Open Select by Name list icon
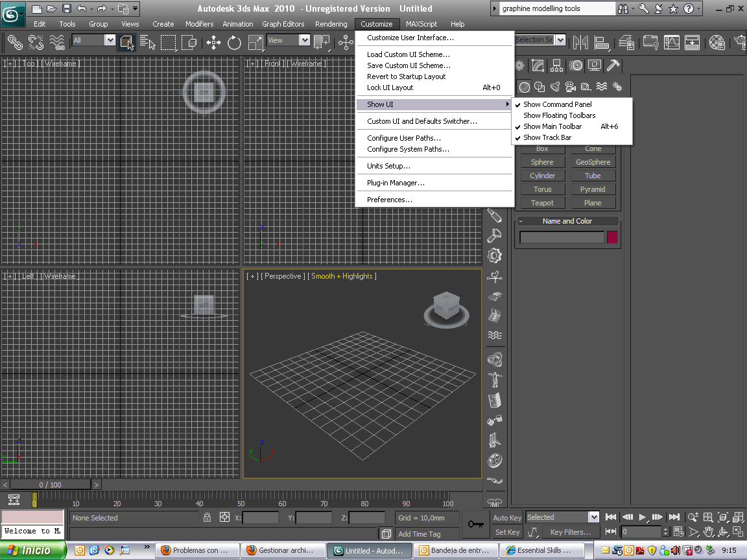The image size is (747, 560). pyautogui.click(x=148, y=43)
